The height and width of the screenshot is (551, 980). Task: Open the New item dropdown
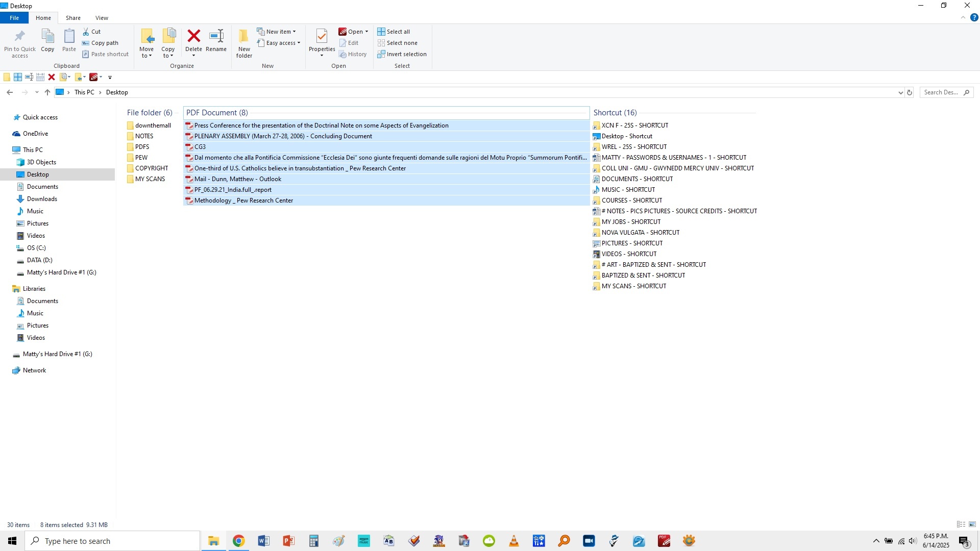coord(277,31)
